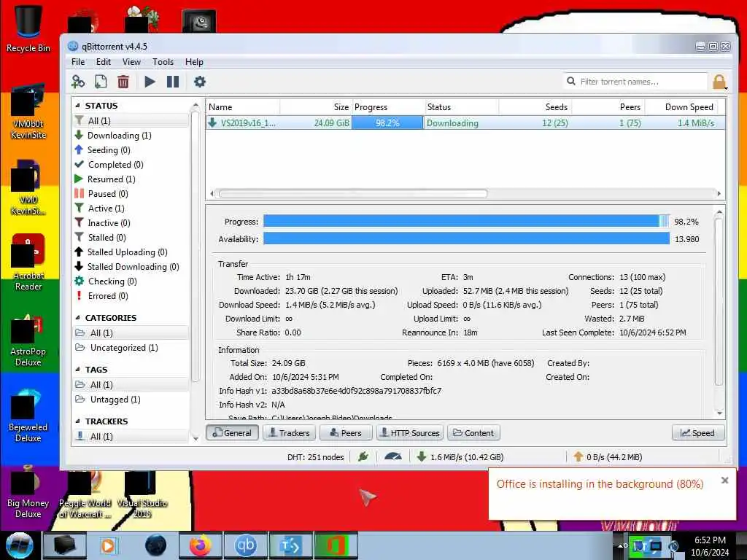The image size is (747, 560).
Task: Click the connection status plug icon
Action: click(363, 456)
